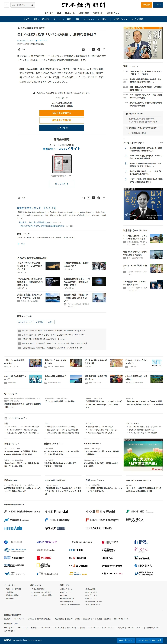This screenshot has width=167, height=644.
Task: Open the NIKKEI Financial logo link
Action: (x=56, y=512)
